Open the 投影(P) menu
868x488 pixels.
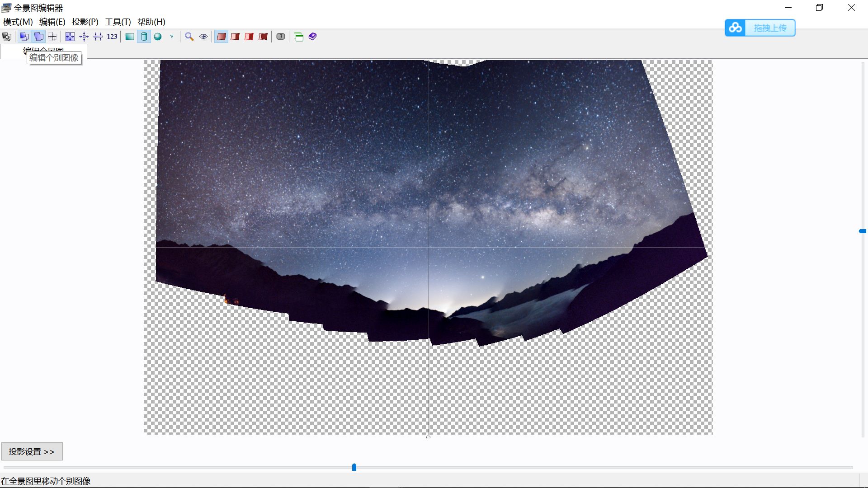[85, 22]
